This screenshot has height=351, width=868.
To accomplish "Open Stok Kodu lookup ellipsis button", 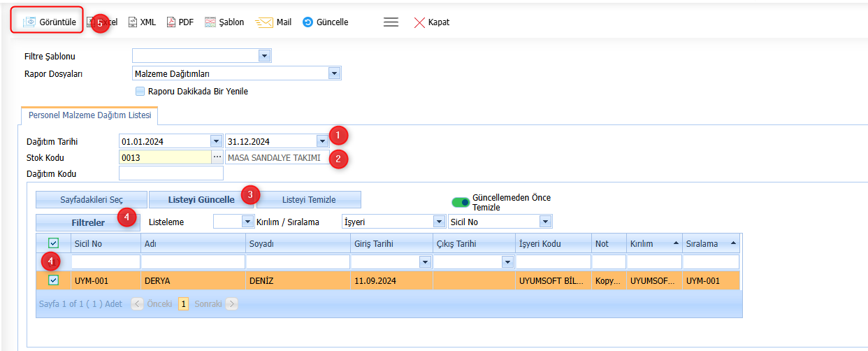I will click(x=217, y=157).
